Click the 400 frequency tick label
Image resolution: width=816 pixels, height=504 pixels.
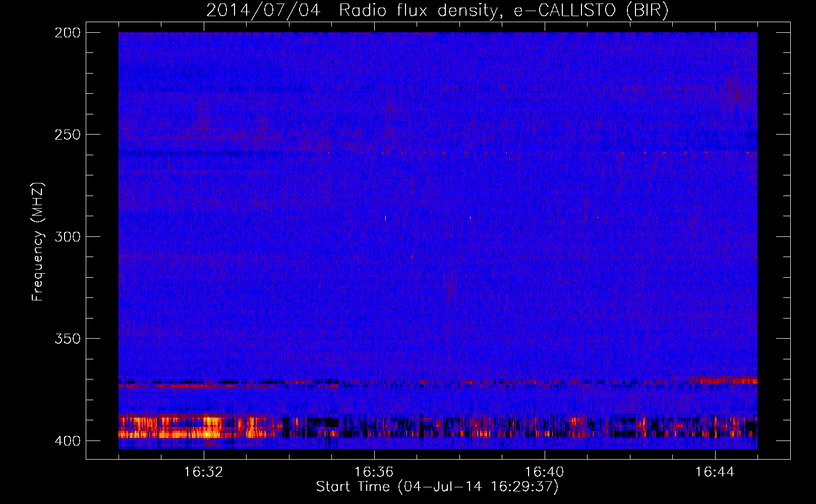68,440
